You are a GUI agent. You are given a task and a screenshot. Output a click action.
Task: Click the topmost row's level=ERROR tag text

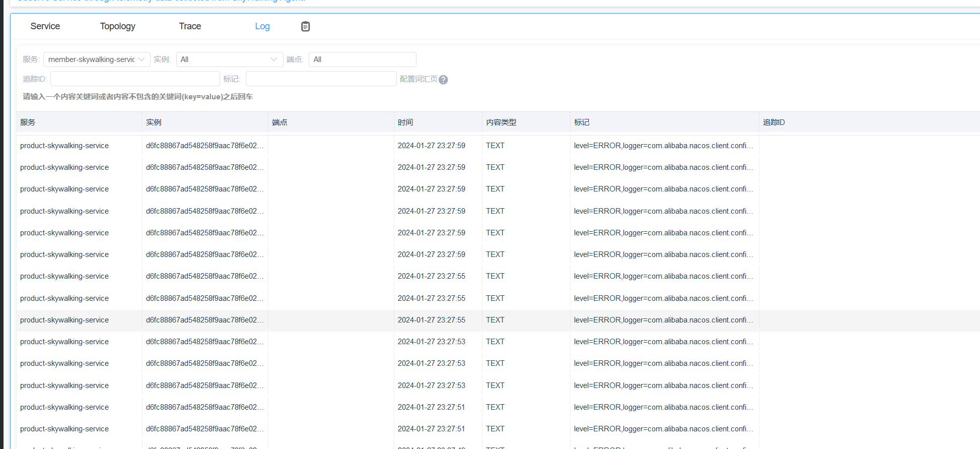point(664,146)
